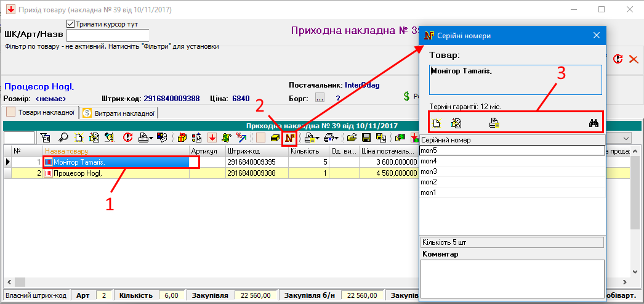Click the edit serial number icon
644x304 pixels.
[x=457, y=123]
